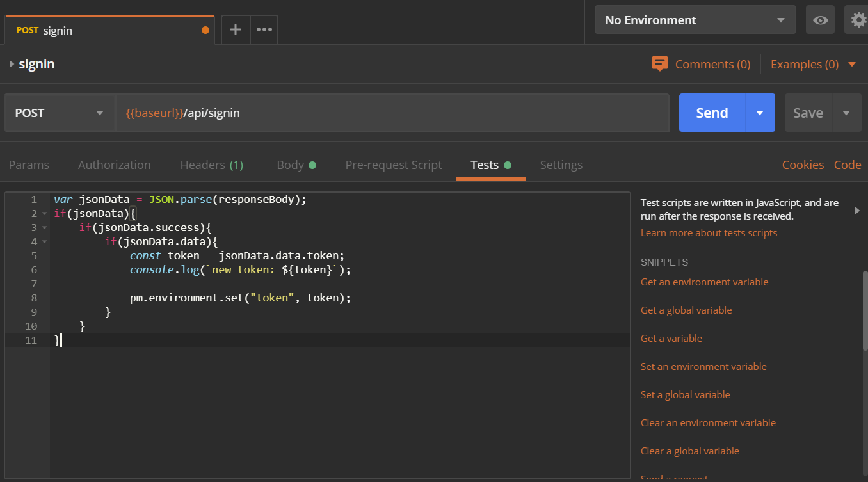Viewport: 868px width, 482px height.
Task: Fold code at line 4 arrow
Action: (44, 242)
